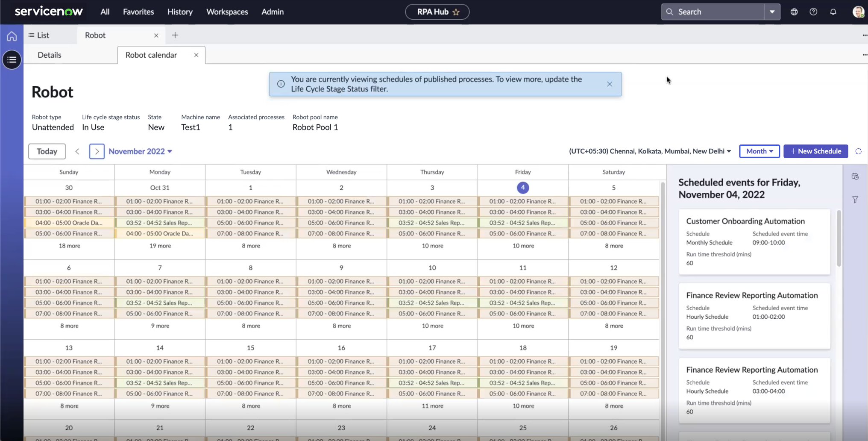Open the Month view dropdown
868x441 pixels.
pyautogui.click(x=759, y=151)
